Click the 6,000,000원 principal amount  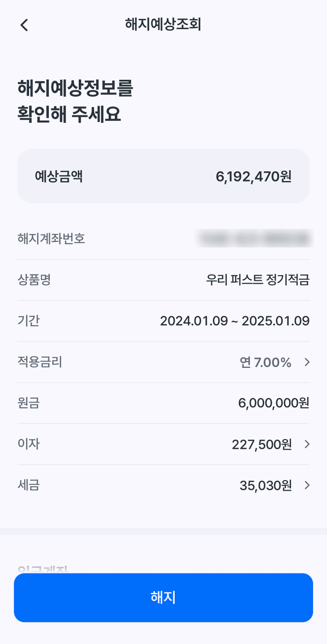point(274,403)
